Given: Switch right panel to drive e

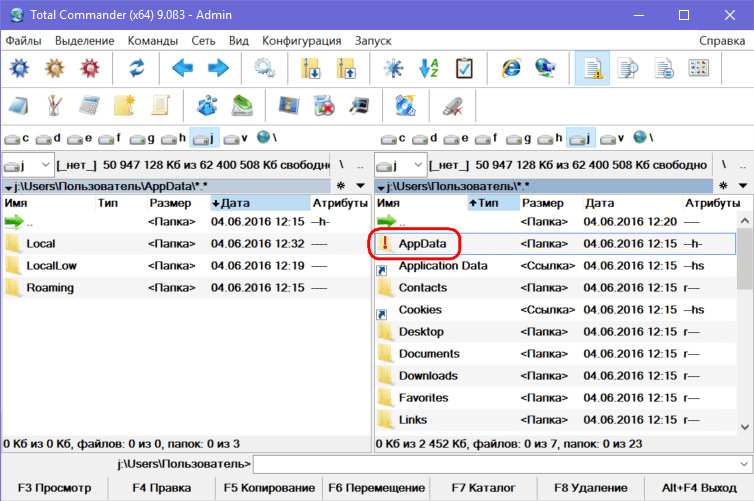Looking at the screenshot, I should pyautogui.click(x=455, y=138).
